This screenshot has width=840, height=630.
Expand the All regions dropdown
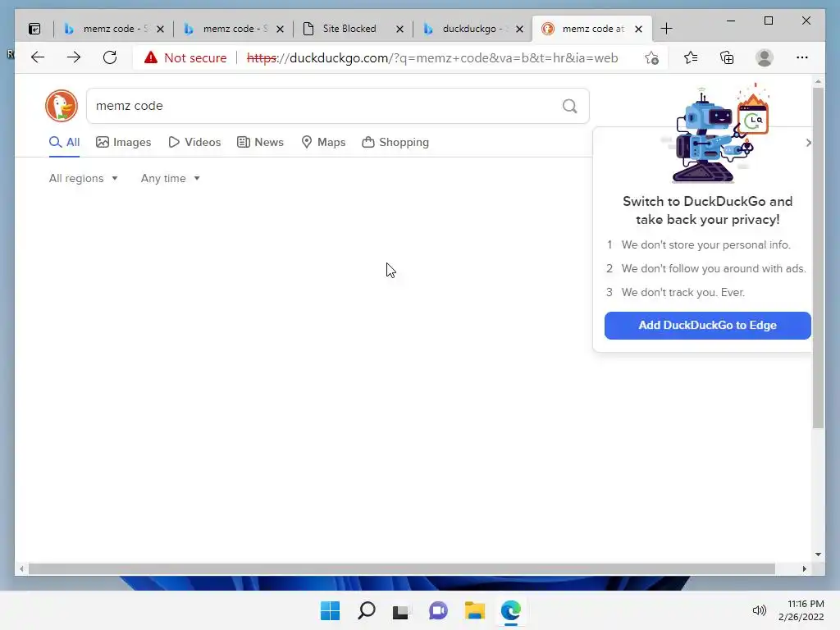tap(83, 178)
